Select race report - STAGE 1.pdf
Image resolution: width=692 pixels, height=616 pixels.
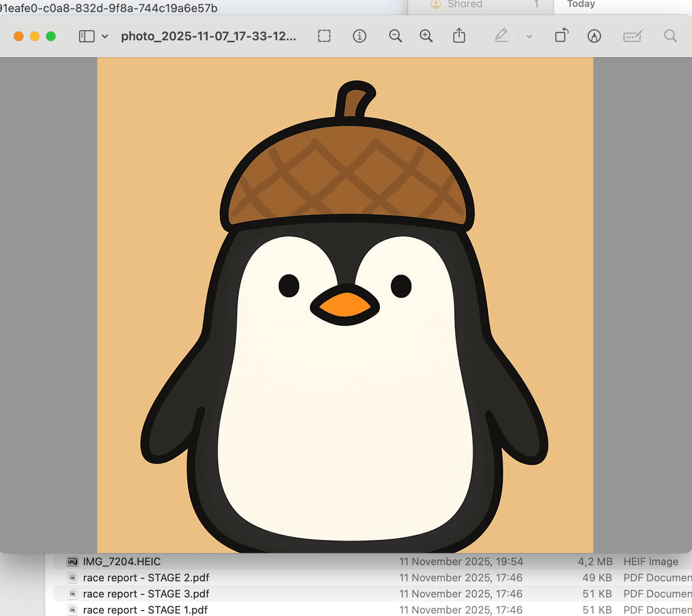point(144,610)
